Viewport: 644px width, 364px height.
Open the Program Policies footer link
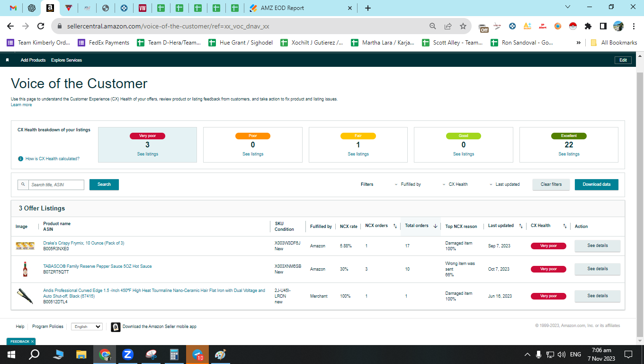coord(47,327)
